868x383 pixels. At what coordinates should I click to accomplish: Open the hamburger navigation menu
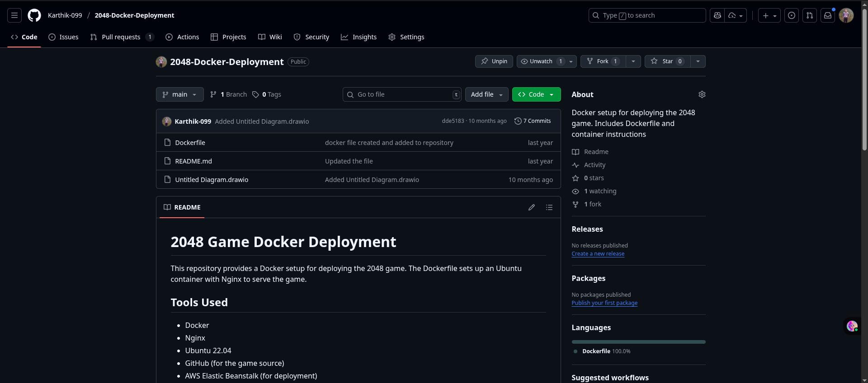[x=14, y=15]
